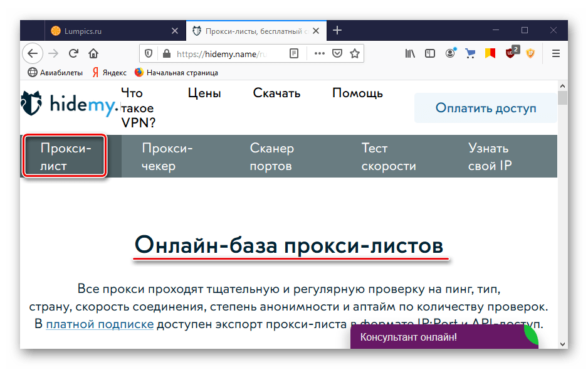The width and height of the screenshot is (588, 372).
Task: Click the uBlock Origin extension icon
Action: 511,54
